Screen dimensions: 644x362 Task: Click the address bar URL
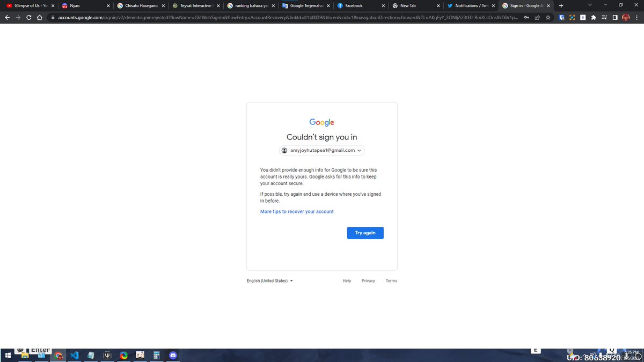(288, 17)
